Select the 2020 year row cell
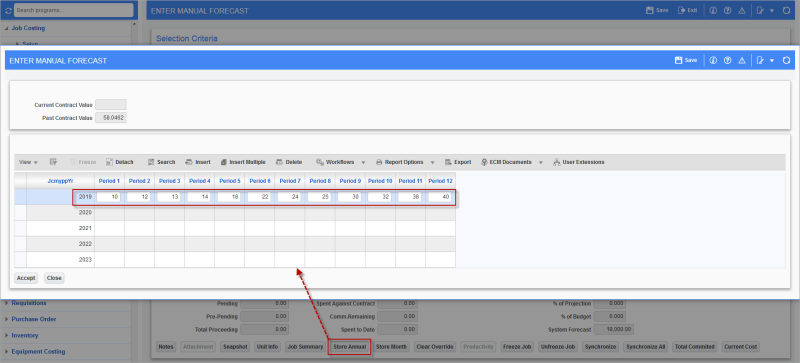 click(x=60, y=213)
